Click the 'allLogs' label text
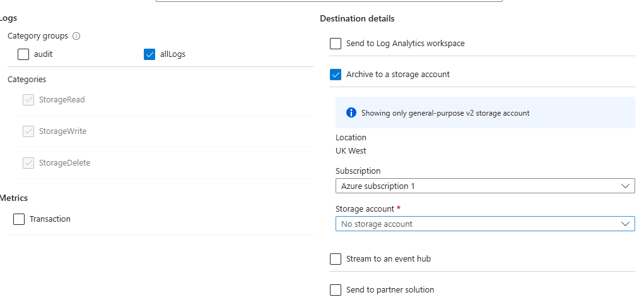Image resolution: width=644 pixels, height=302 pixels. 172,54
